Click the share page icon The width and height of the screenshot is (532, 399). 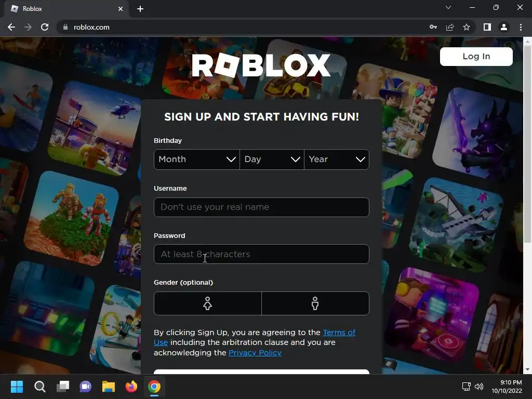coord(450,27)
